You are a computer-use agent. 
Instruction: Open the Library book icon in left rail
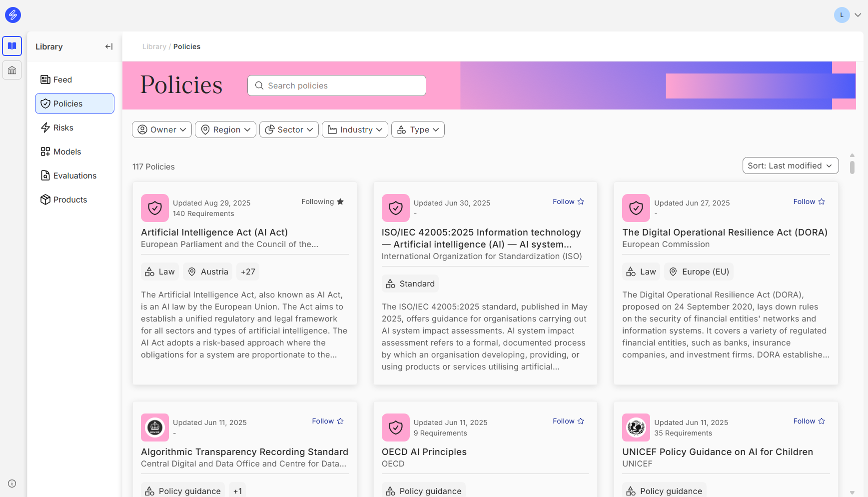click(12, 46)
